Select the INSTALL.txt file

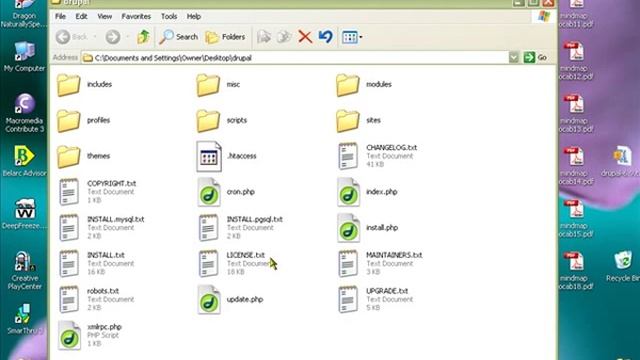click(96, 264)
